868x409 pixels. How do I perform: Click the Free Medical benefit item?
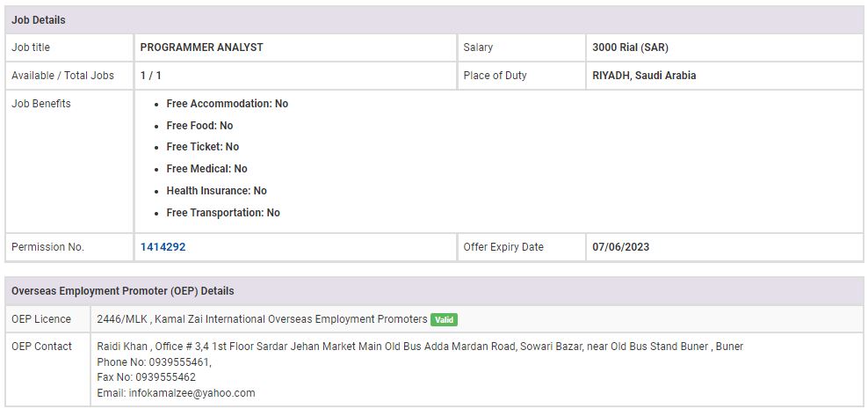206,169
